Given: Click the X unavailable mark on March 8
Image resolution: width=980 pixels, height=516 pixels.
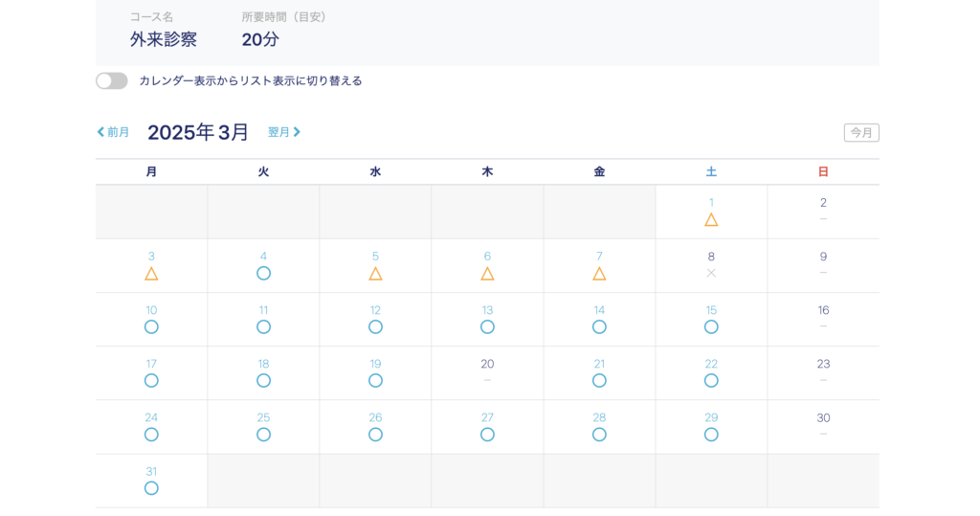Looking at the screenshot, I should click(x=711, y=274).
